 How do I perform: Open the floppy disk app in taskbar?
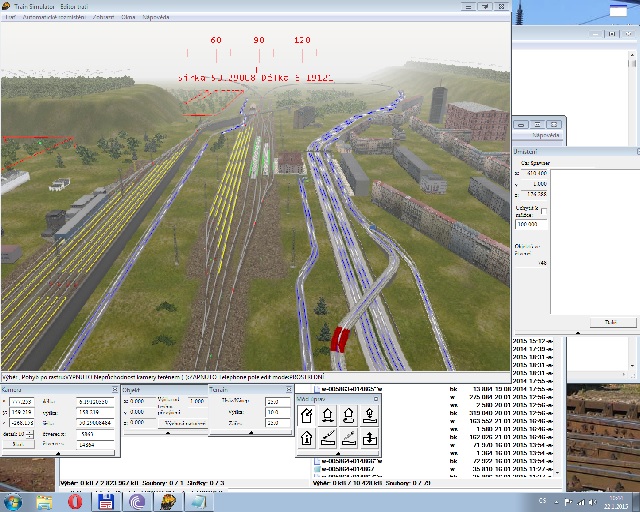[x=106, y=502]
